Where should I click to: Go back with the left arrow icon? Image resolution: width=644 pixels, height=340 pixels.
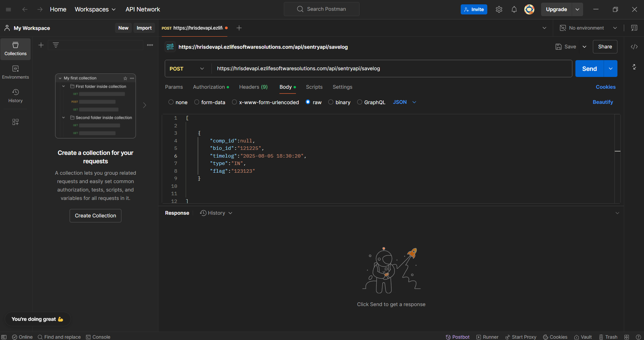[x=25, y=9]
